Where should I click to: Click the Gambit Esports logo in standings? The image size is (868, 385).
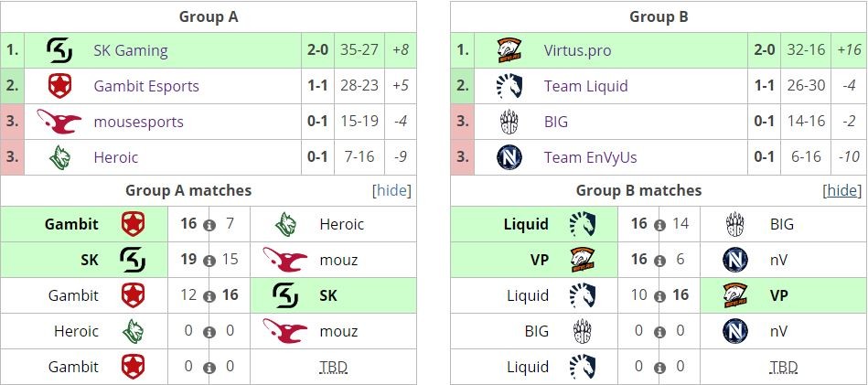(59, 86)
